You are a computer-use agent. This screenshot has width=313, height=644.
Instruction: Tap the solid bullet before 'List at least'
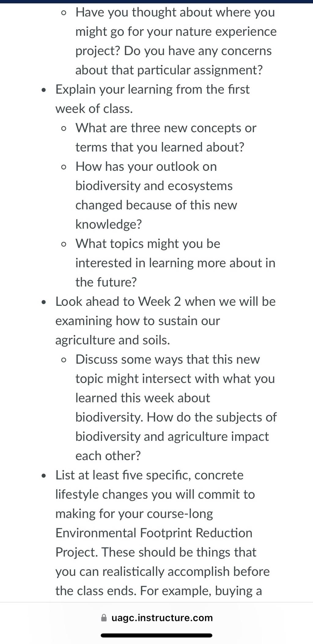(x=44, y=476)
